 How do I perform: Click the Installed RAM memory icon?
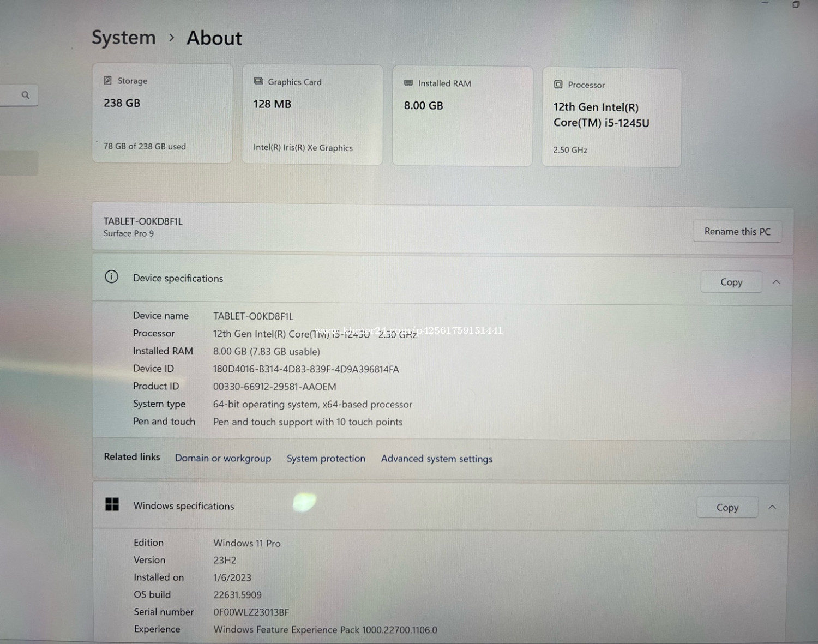tap(408, 83)
